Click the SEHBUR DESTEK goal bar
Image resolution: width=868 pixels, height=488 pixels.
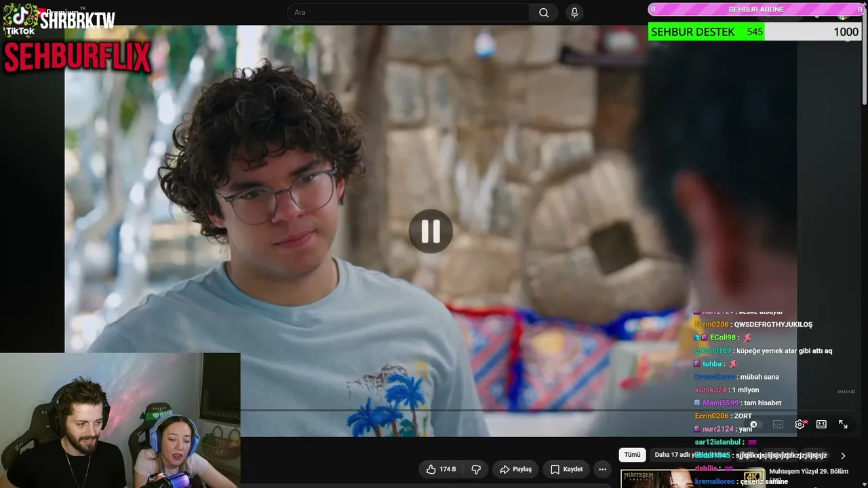pos(754,32)
